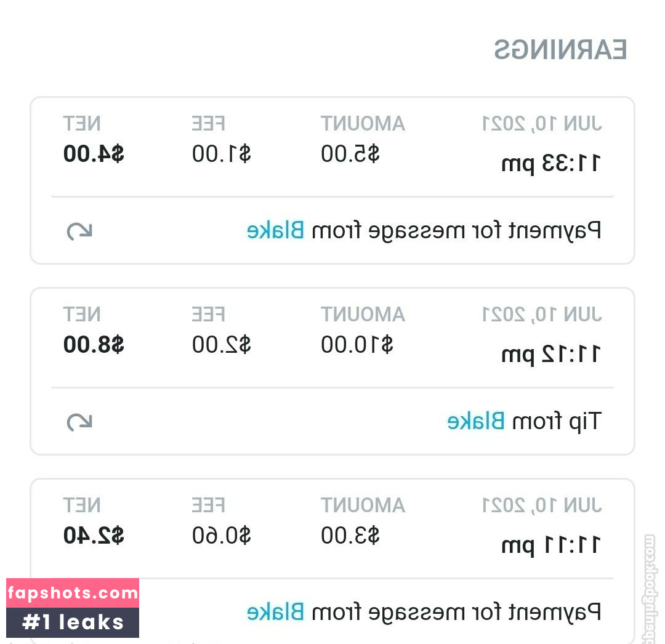Image resolution: width=665 pixels, height=644 pixels.
Task: Click the $2.00 fee value
Action: (x=221, y=345)
